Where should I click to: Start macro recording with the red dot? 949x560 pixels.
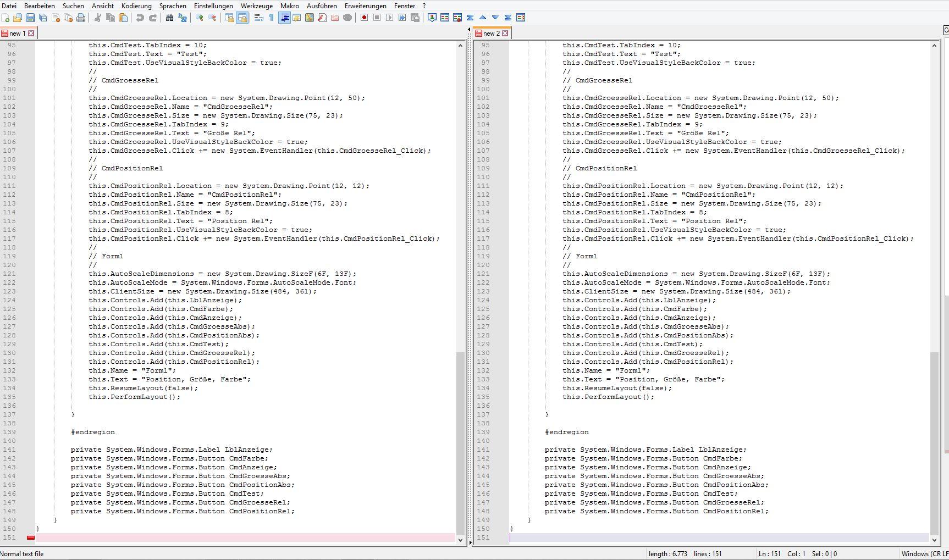[x=364, y=18]
